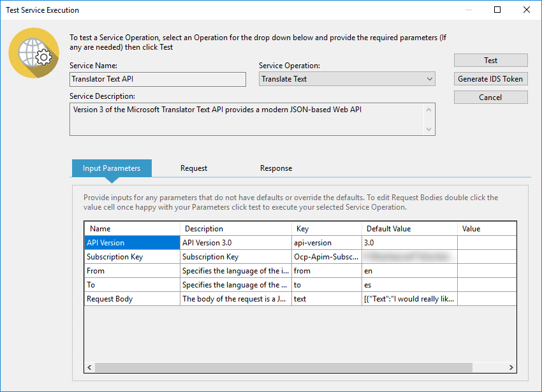Close the Test Service Execution window
This screenshot has width=542, height=392.
[527, 10]
